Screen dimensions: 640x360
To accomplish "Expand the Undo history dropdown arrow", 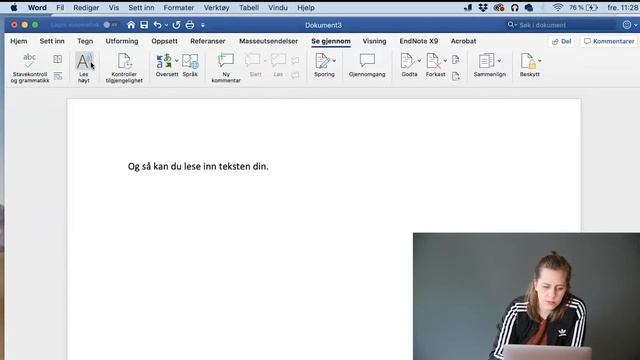I will coord(166,25).
